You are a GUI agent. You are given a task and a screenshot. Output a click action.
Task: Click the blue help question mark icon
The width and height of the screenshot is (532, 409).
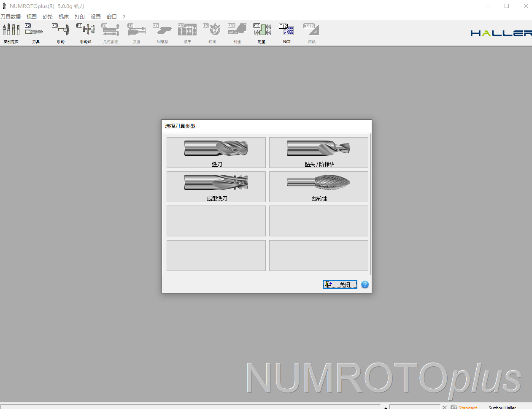coord(365,284)
